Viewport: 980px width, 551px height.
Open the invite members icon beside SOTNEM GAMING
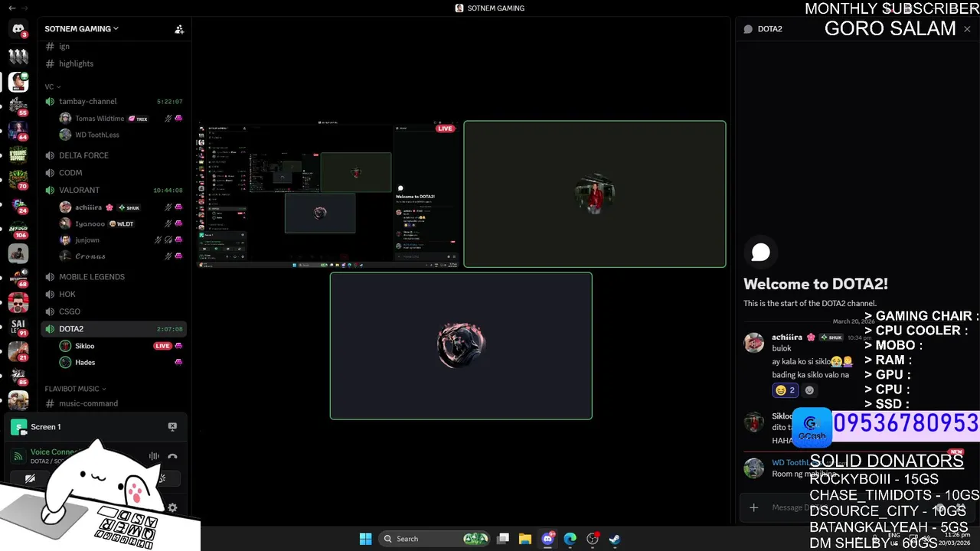pos(179,29)
